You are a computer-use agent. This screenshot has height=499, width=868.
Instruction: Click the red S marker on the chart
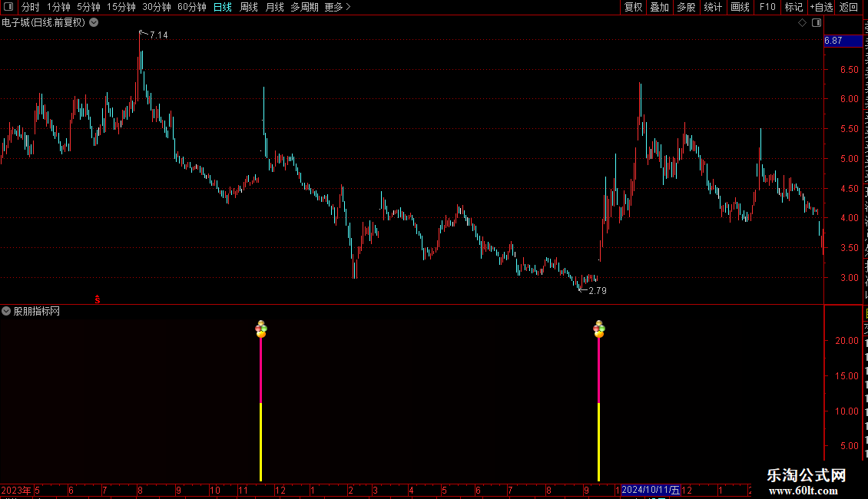click(x=98, y=299)
